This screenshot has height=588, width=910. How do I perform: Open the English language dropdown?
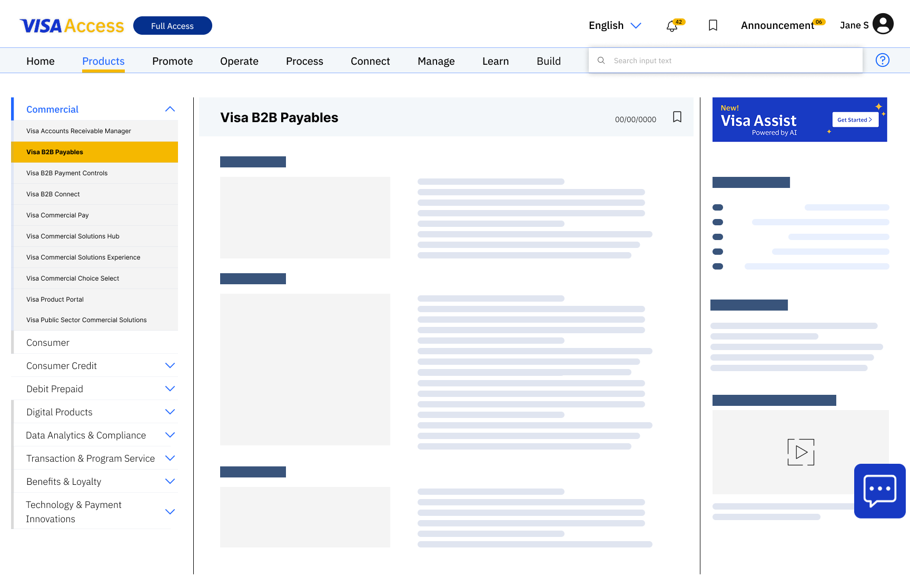point(615,25)
